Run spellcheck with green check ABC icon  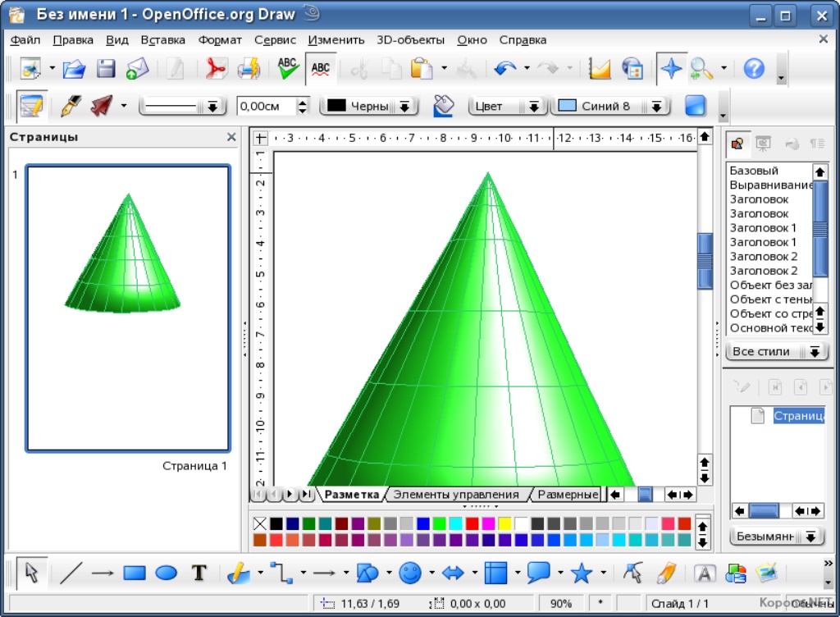coord(288,69)
